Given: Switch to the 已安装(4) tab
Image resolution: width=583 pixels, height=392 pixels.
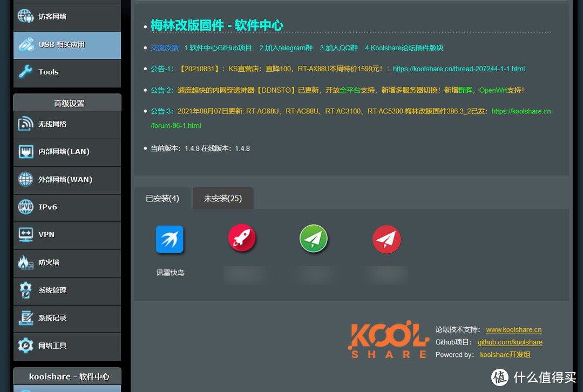Looking at the screenshot, I should coord(162,198).
